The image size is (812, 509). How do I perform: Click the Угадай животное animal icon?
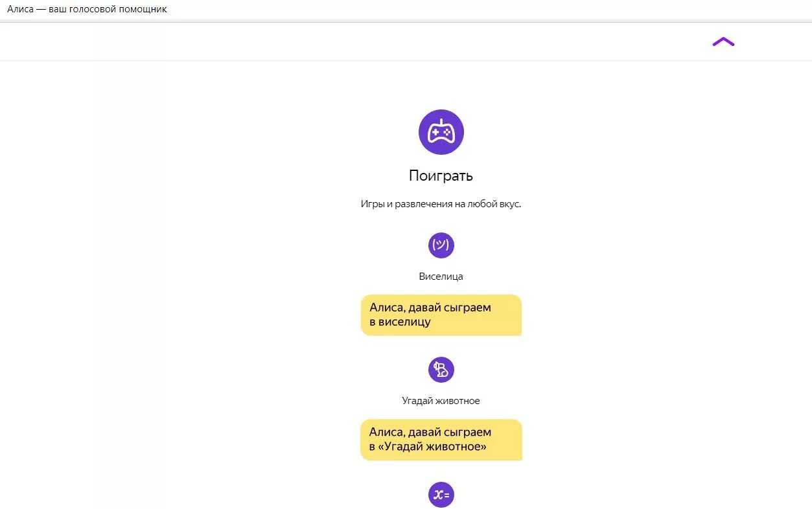point(441,370)
